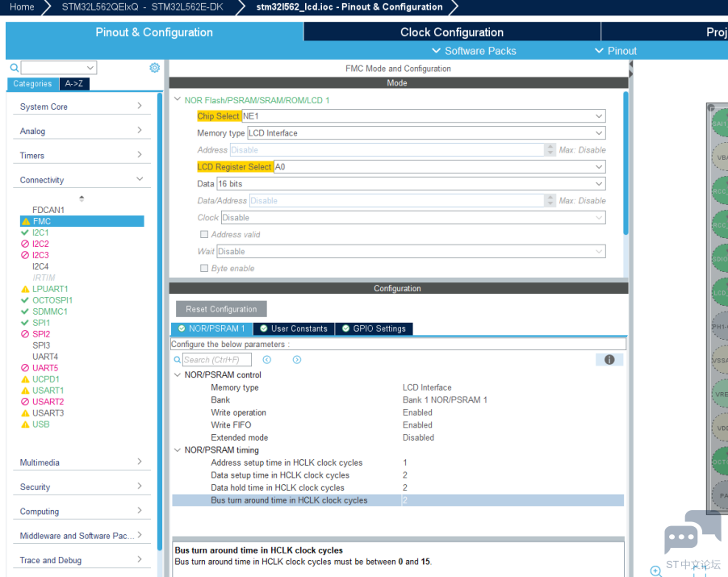
Task: Click Home in the breadcrumb
Action: coord(22,7)
